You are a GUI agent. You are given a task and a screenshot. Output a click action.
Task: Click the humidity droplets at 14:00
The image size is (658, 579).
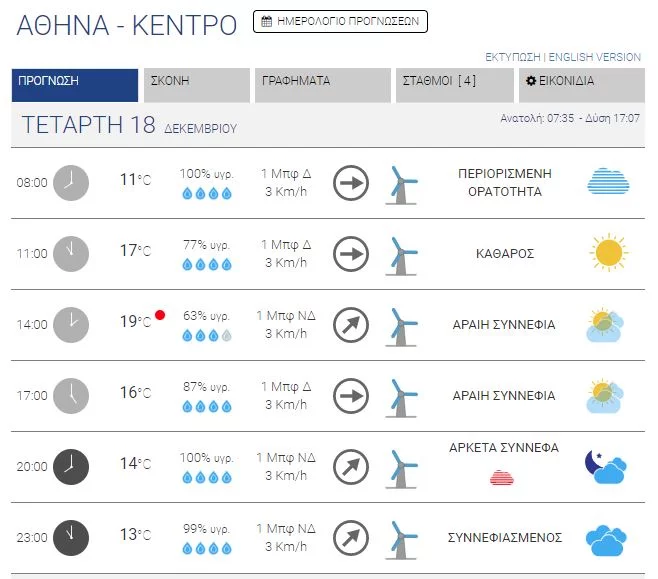(x=207, y=336)
